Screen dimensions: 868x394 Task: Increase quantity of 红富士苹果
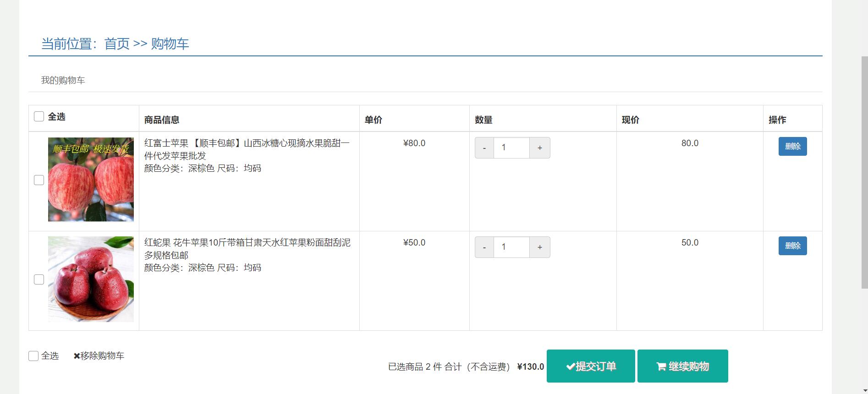[x=540, y=148]
